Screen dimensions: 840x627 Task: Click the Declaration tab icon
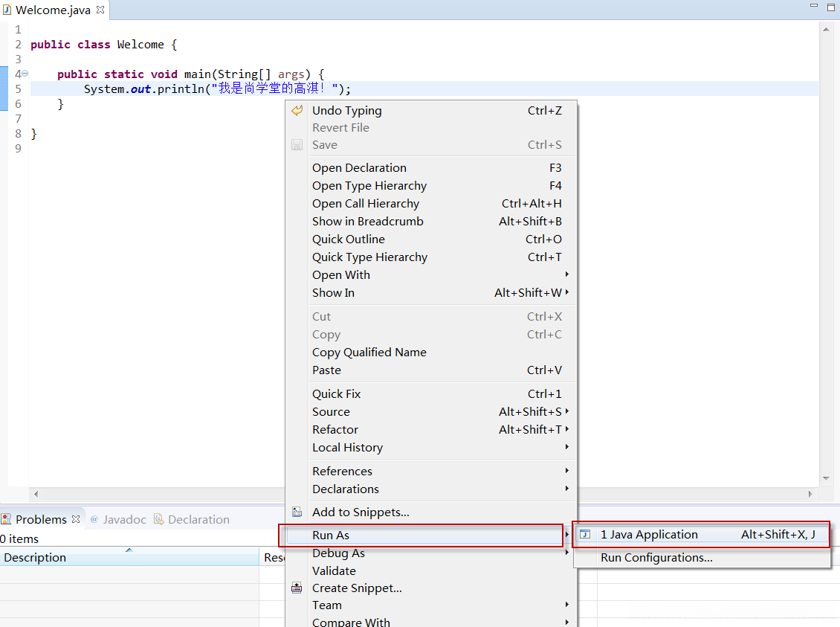(158, 519)
